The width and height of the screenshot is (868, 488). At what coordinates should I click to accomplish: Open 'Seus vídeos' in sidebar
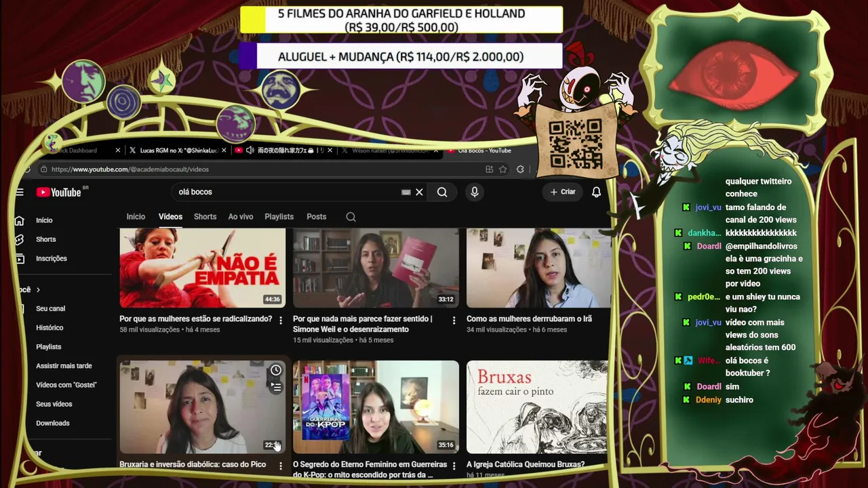pos(54,404)
